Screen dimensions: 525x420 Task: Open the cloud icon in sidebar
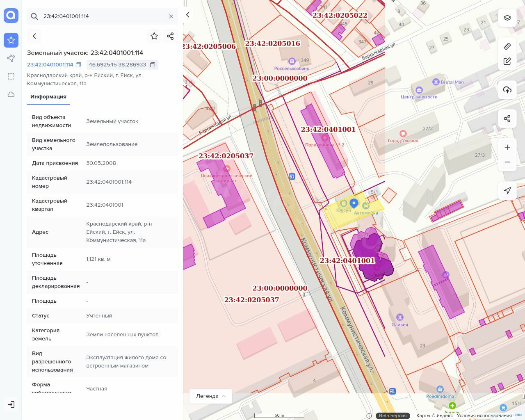coord(11,94)
